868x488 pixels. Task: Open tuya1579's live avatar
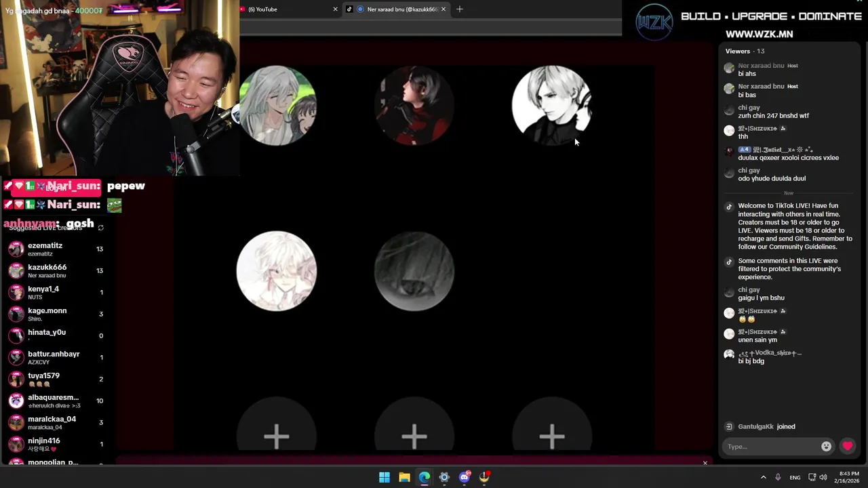[x=16, y=380]
